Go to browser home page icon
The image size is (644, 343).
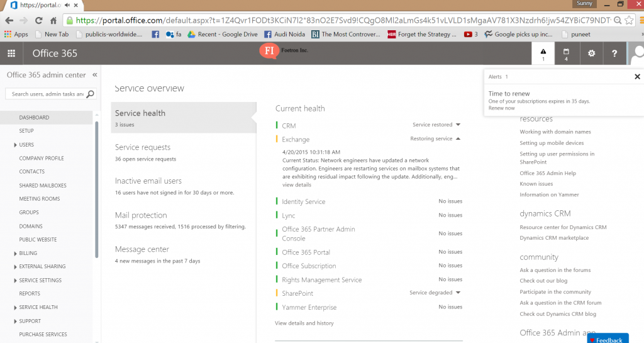(x=53, y=21)
